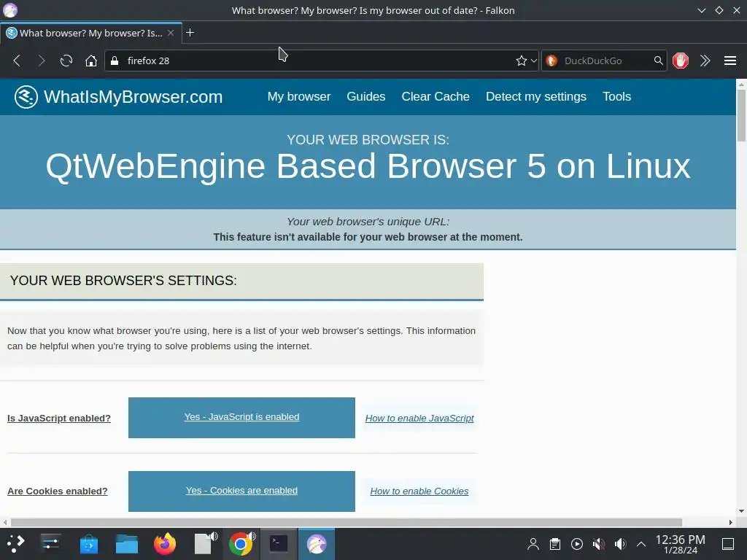The width and height of the screenshot is (747, 560).
Task: Click Is JavaScript enabled? link
Action: 59,418
